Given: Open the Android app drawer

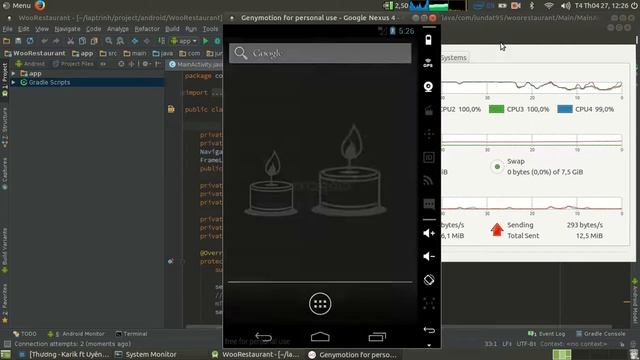Looking at the screenshot, I should pyautogui.click(x=320, y=304).
